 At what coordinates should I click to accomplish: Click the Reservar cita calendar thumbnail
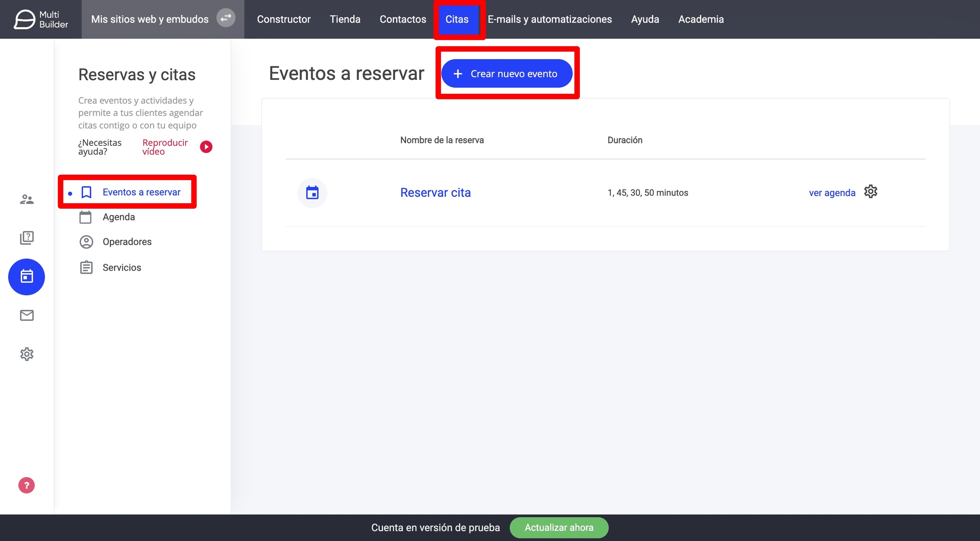click(x=312, y=193)
